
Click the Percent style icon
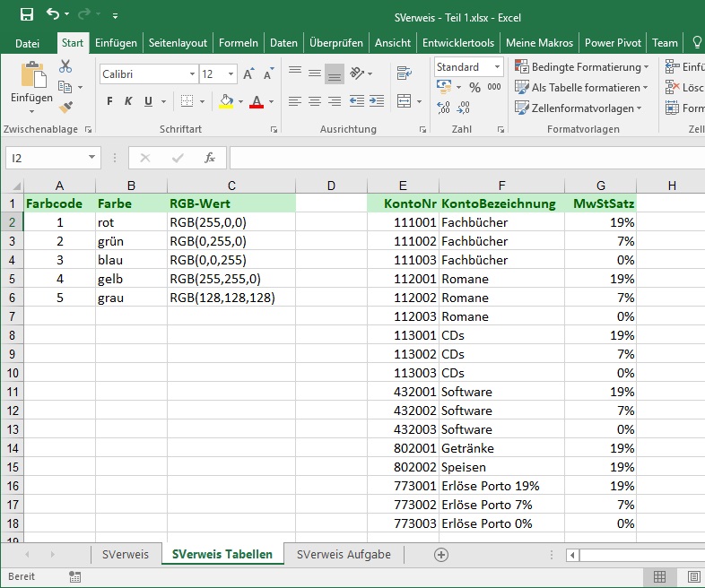pos(473,87)
